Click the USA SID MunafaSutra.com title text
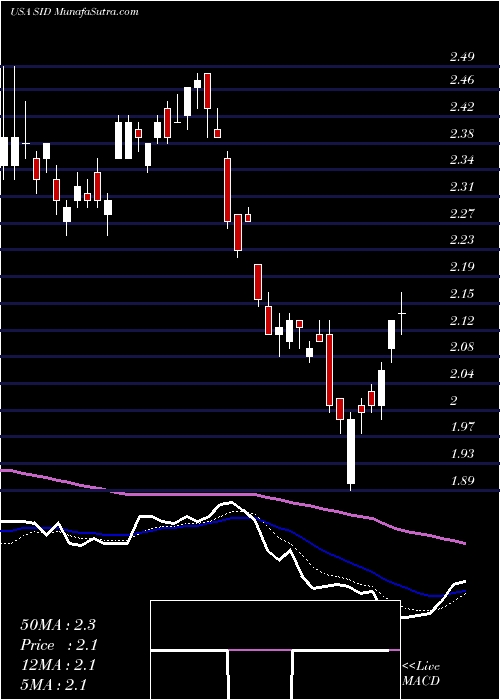Viewport: 500px width, 700px height. click(x=74, y=12)
